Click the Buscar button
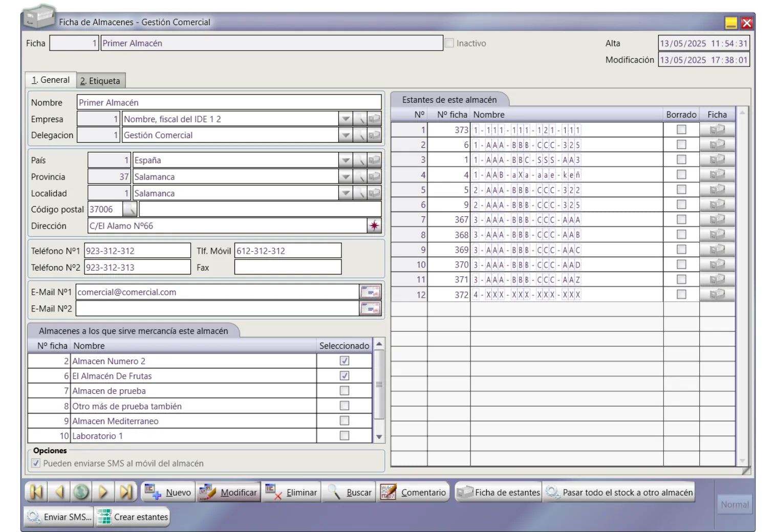 pyautogui.click(x=349, y=492)
